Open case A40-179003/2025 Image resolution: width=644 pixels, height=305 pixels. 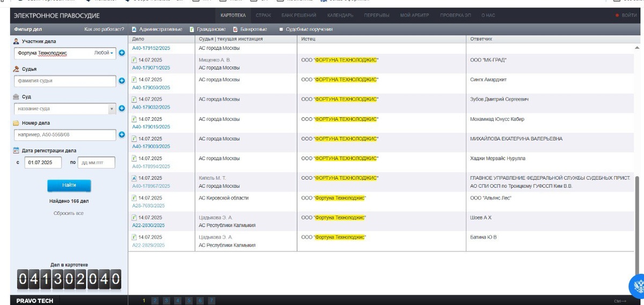click(x=151, y=146)
